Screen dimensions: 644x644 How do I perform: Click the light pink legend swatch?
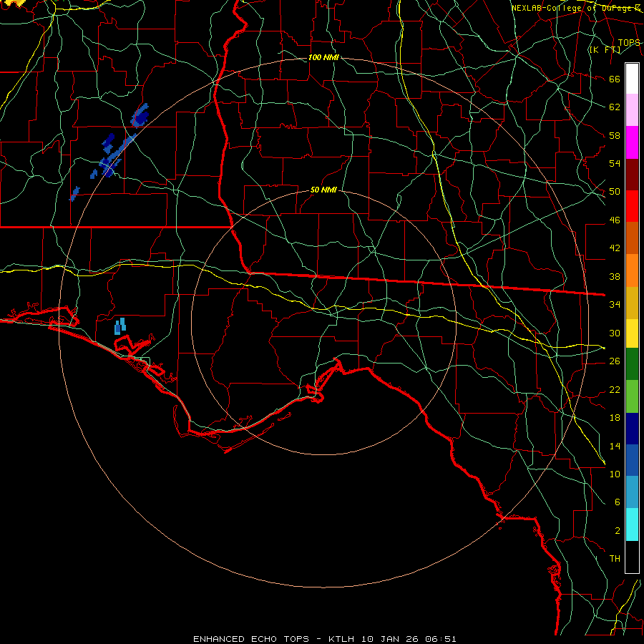pyautogui.click(x=632, y=109)
